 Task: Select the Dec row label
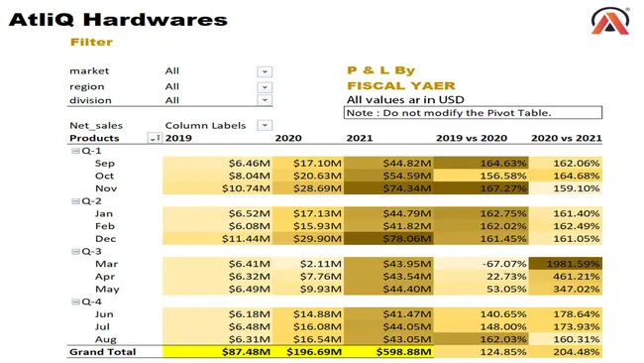coord(106,239)
